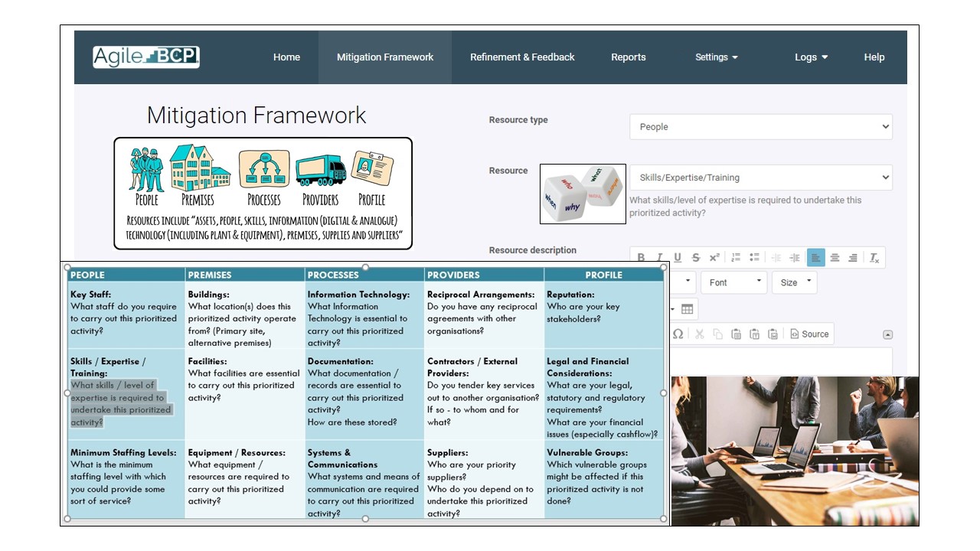Center-align the text
Viewport: 980px width, 551px height.
coord(835,258)
